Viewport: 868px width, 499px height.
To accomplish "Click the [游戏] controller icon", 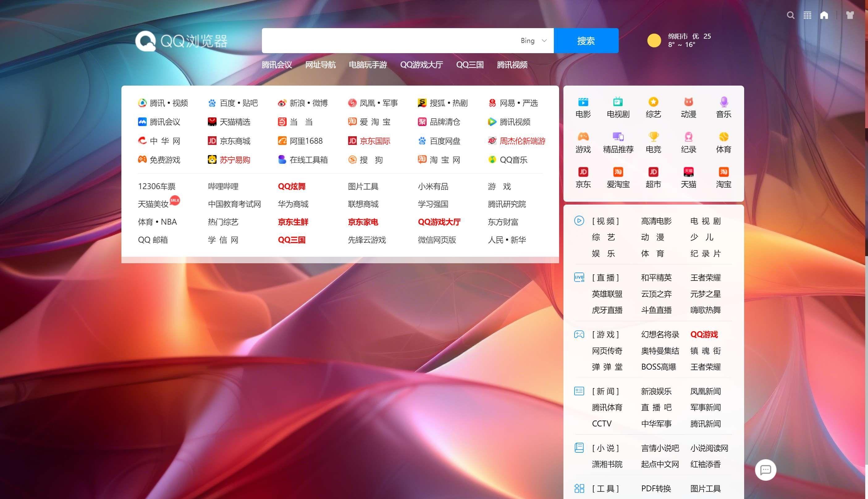I will tap(579, 335).
